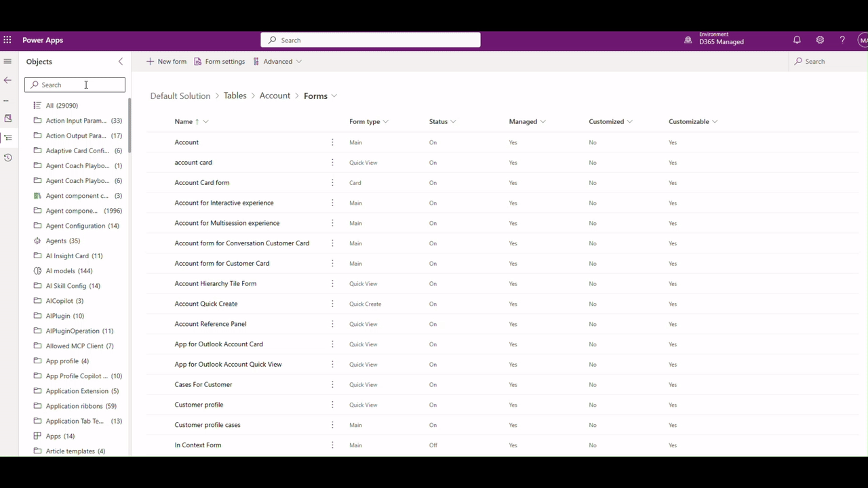Open the Customizable column filter
Screen dimensions: 868x488
click(x=715, y=122)
